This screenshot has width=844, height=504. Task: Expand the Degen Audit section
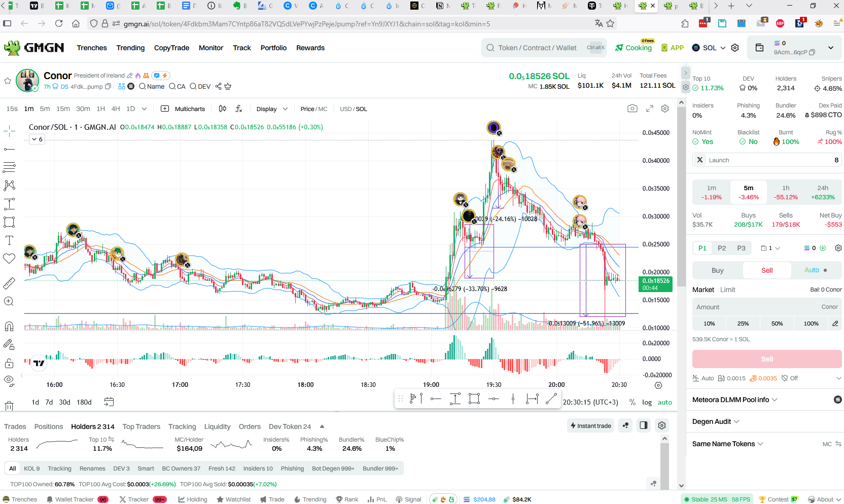coord(716,421)
